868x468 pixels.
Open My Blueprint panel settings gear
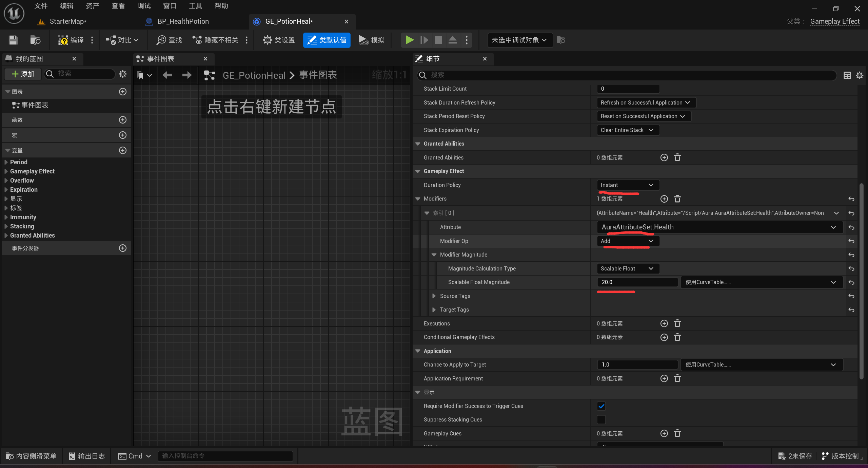click(123, 74)
